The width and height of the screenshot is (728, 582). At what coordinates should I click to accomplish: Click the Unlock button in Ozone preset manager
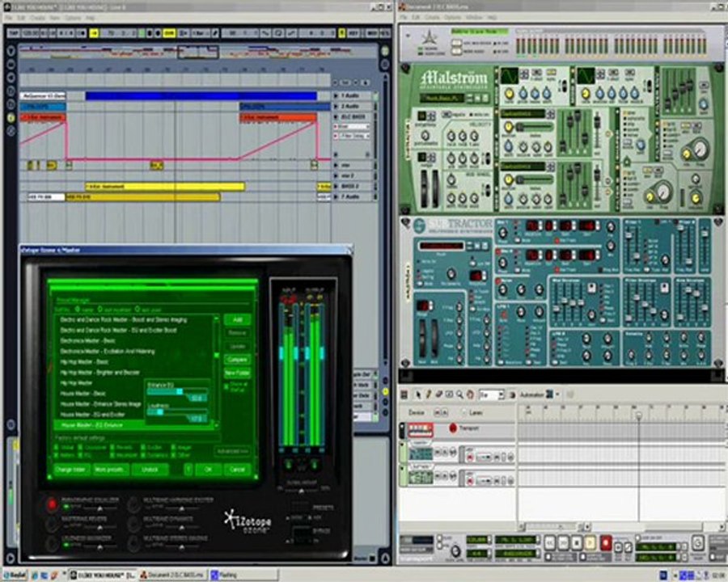coord(150,469)
